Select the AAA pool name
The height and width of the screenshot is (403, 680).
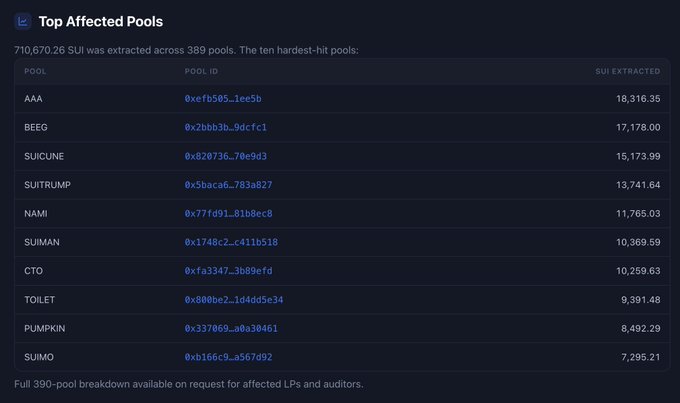[33, 98]
